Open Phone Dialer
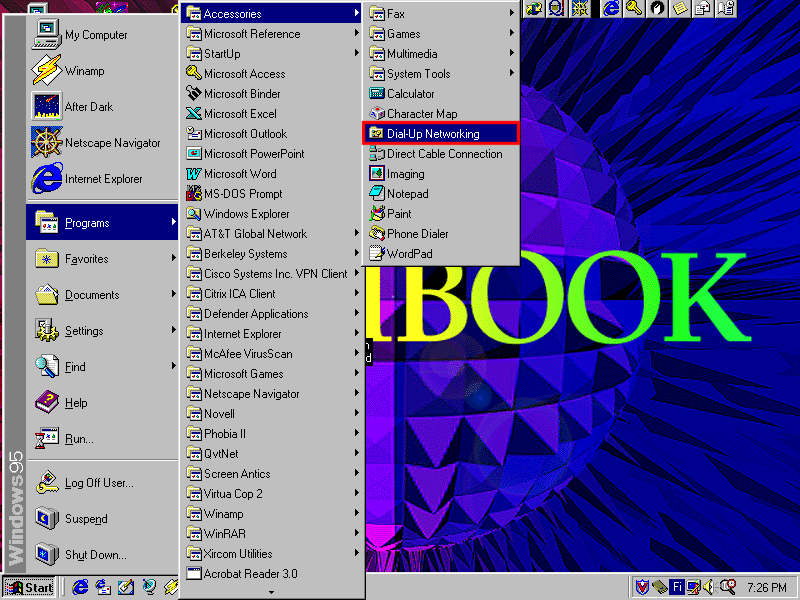The image size is (800, 600). point(441,234)
